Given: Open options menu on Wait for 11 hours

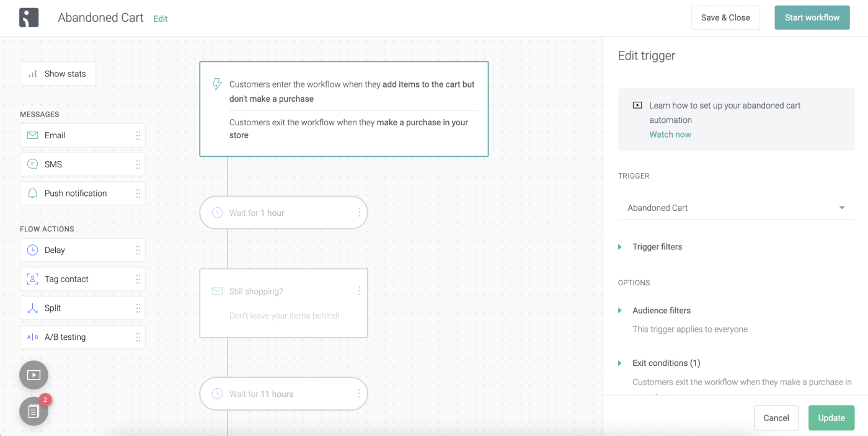Looking at the screenshot, I should coord(359,394).
